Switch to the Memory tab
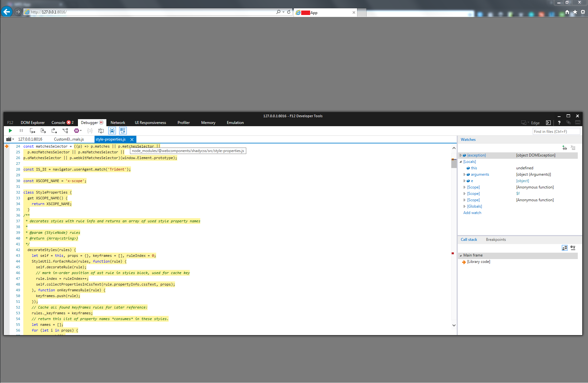The width and height of the screenshot is (588, 383). 208,122
